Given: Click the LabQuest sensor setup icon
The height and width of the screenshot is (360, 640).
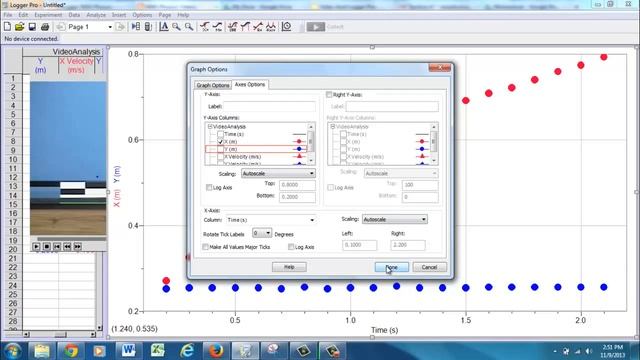Looking at the screenshot, I should coord(148,27).
